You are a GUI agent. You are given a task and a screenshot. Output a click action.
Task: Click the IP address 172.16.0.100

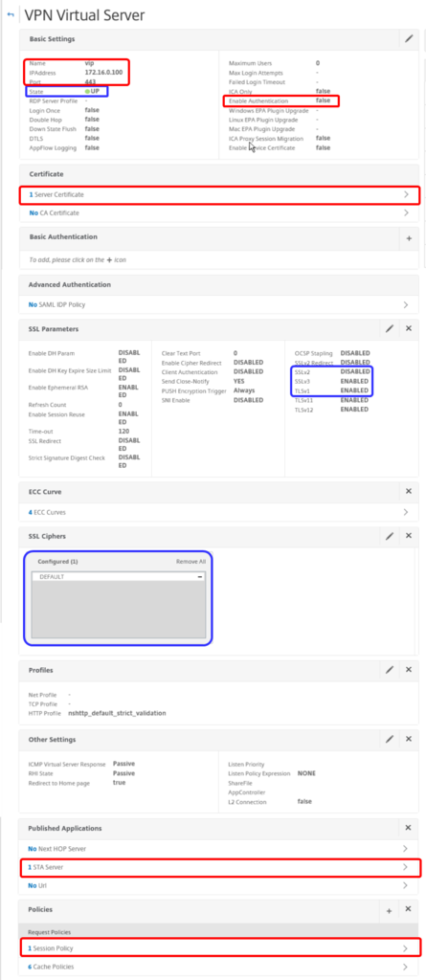pyautogui.click(x=103, y=73)
